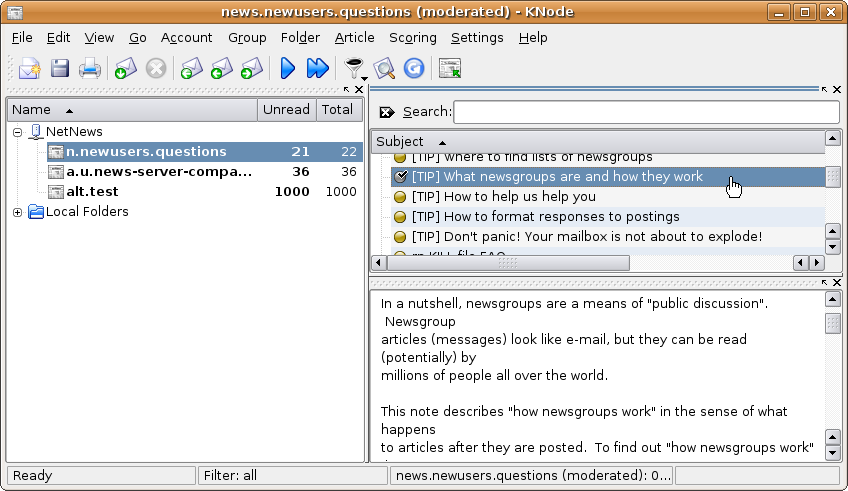Collapse the NetNews account tree node
Image resolution: width=848 pixels, height=491 pixels.
pos(18,132)
